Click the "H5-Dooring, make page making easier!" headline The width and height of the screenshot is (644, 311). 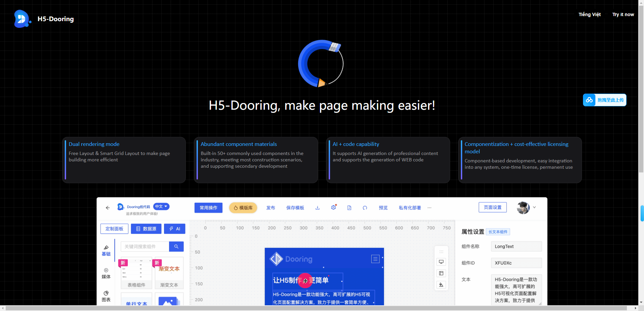pos(322,105)
